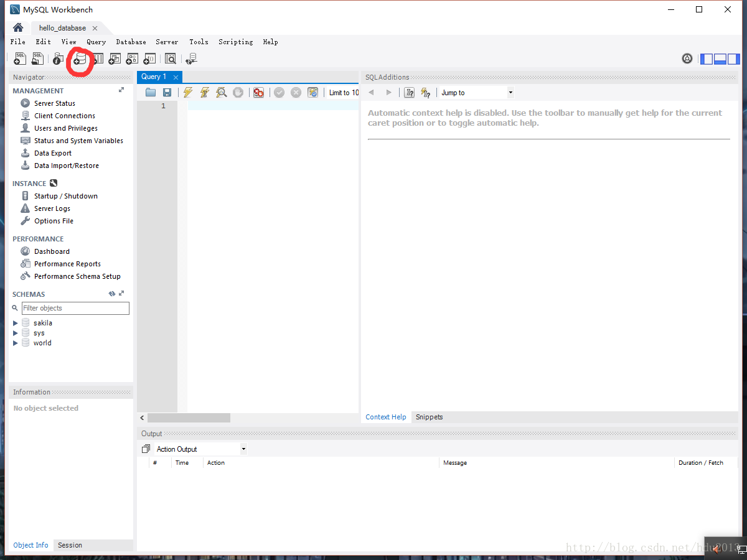Open the schema inspector toolbar icon
747x560 pixels.
pyautogui.click(x=58, y=58)
